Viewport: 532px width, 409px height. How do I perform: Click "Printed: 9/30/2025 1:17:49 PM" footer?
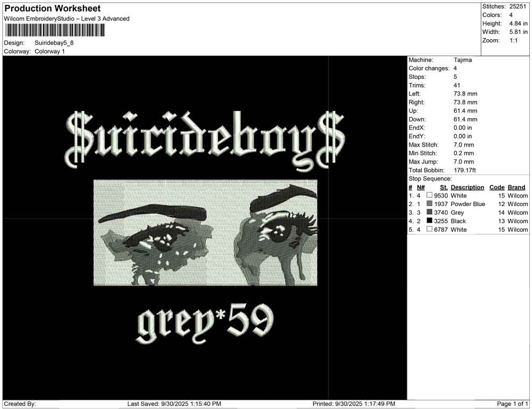tap(354, 404)
